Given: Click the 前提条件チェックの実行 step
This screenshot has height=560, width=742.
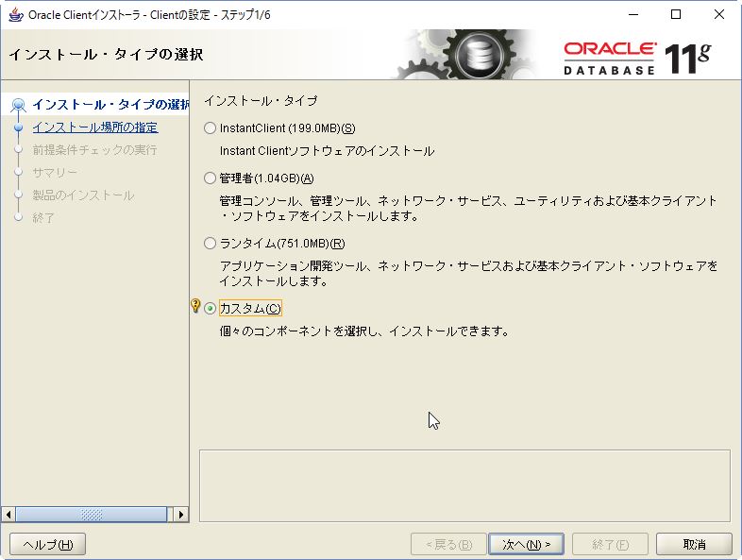Looking at the screenshot, I should pos(94,150).
